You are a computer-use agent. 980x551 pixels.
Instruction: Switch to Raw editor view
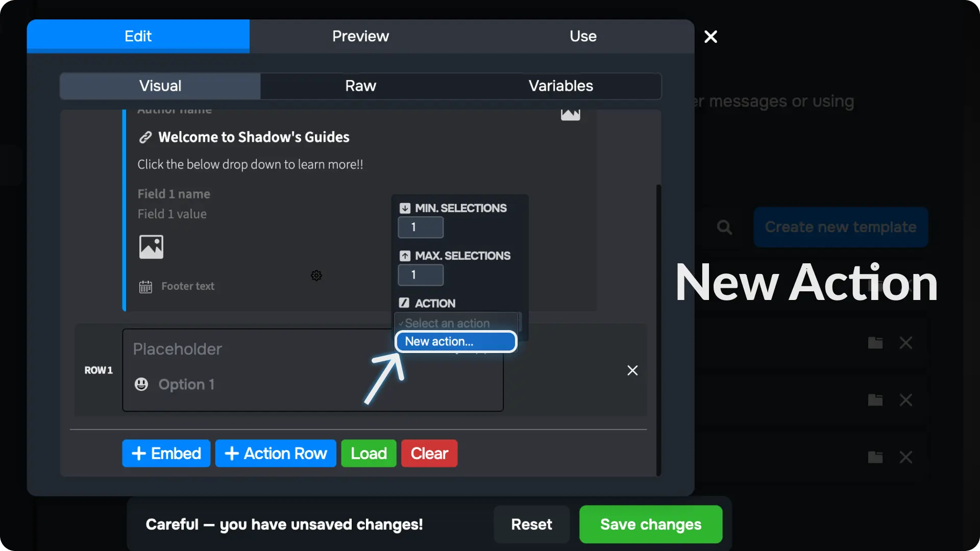360,86
